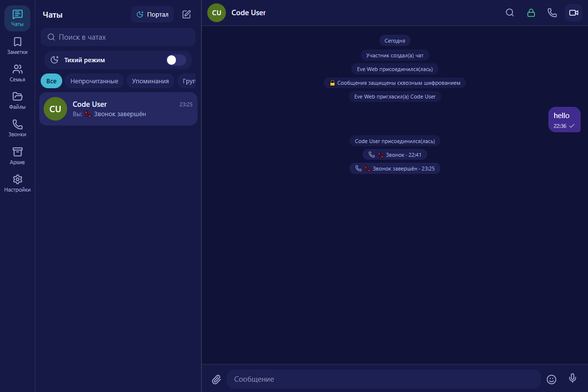Image resolution: width=588 pixels, height=392 pixels.
Task: Click the Участник создал(а) чат notice
Action: pos(395,55)
